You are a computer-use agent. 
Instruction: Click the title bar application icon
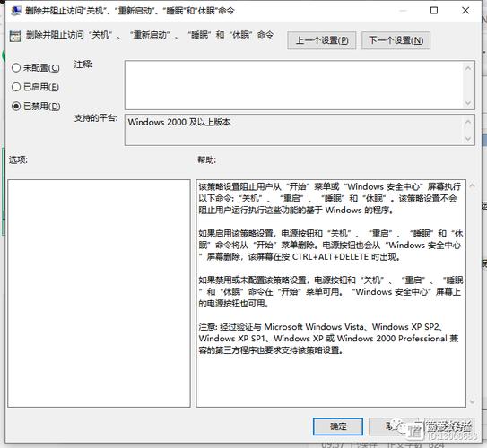[x=15, y=11]
